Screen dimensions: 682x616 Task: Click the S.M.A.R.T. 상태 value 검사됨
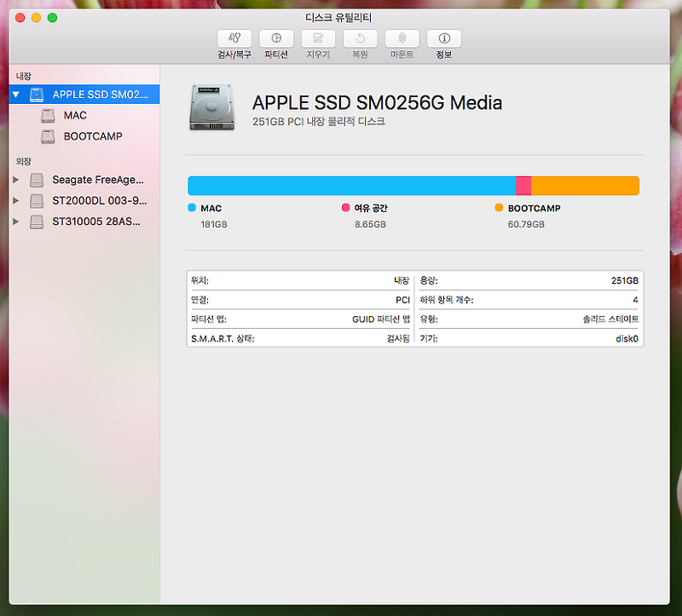398,338
